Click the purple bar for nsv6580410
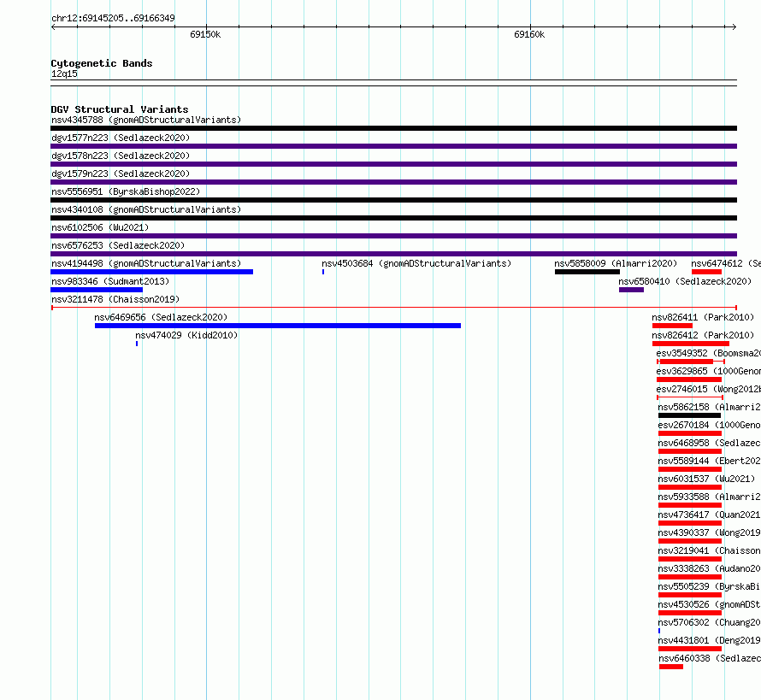Viewport: 761px width, 700px height. point(631,290)
